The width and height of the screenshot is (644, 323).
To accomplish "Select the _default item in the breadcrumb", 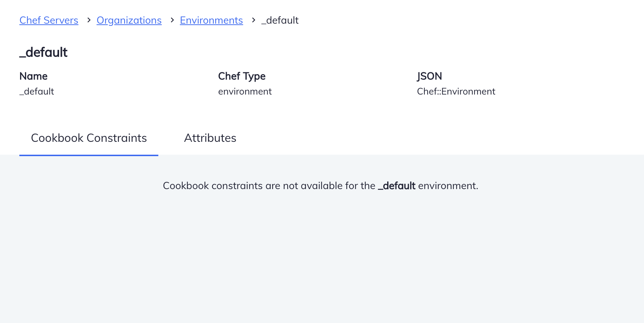I will [280, 20].
